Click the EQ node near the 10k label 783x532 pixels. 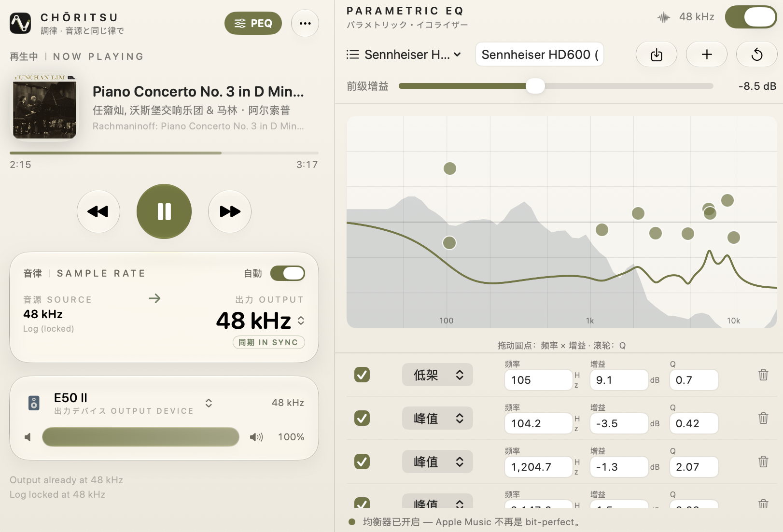734,238
